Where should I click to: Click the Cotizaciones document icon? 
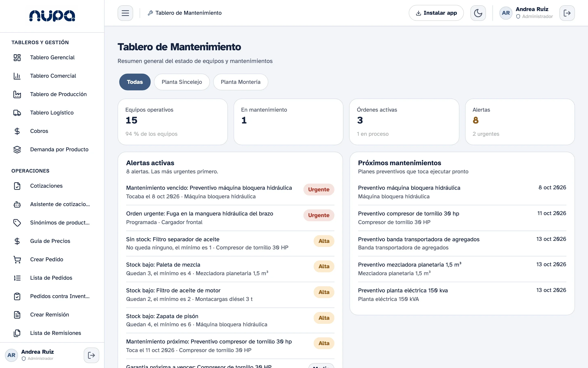(x=17, y=186)
